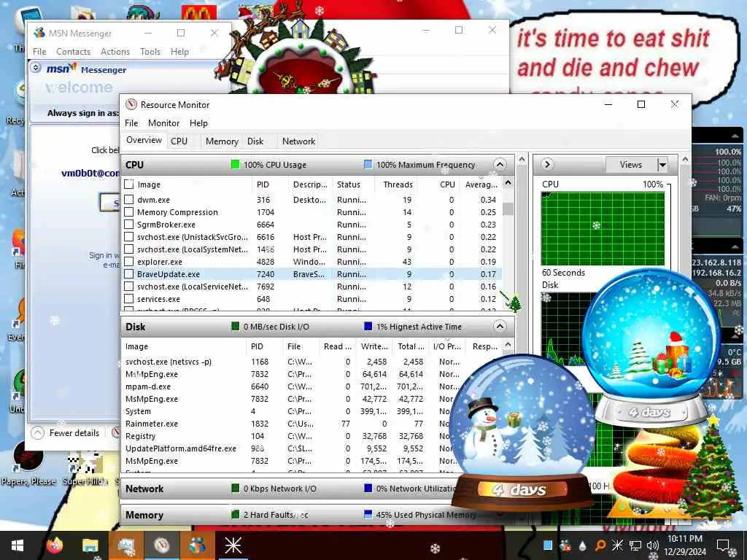Image resolution: width=747 pixels, height=560 pixels.
Task: Check svchost.exe (UnistackSvcGroup) checkbox
Action: click(128, 237)
